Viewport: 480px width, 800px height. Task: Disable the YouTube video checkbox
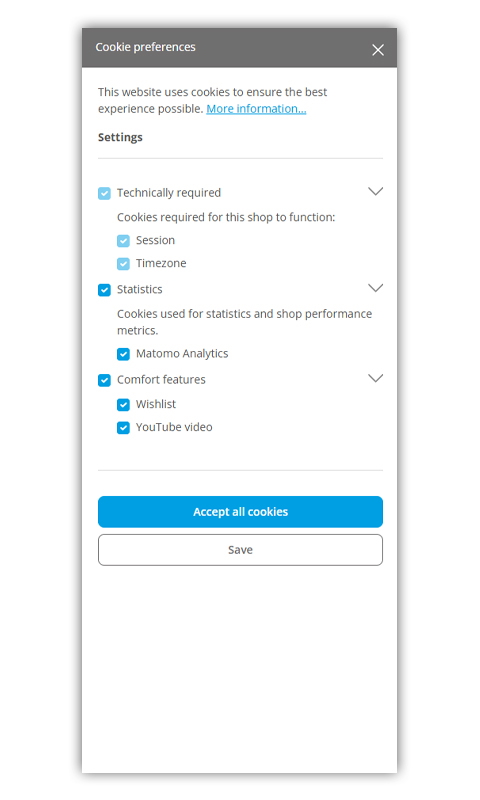point(123,428)
